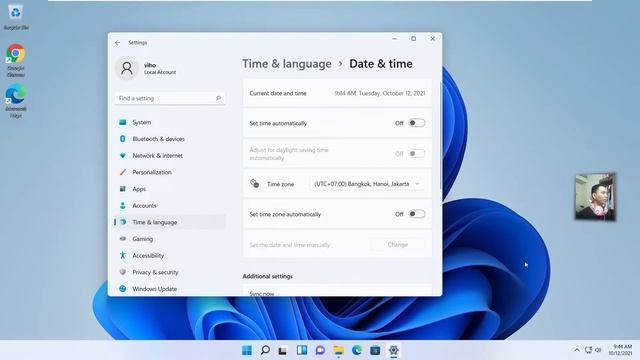Click the settings page vertical scrollbar
This screenshot has height=360, width=640.
[x=440, y=135]
